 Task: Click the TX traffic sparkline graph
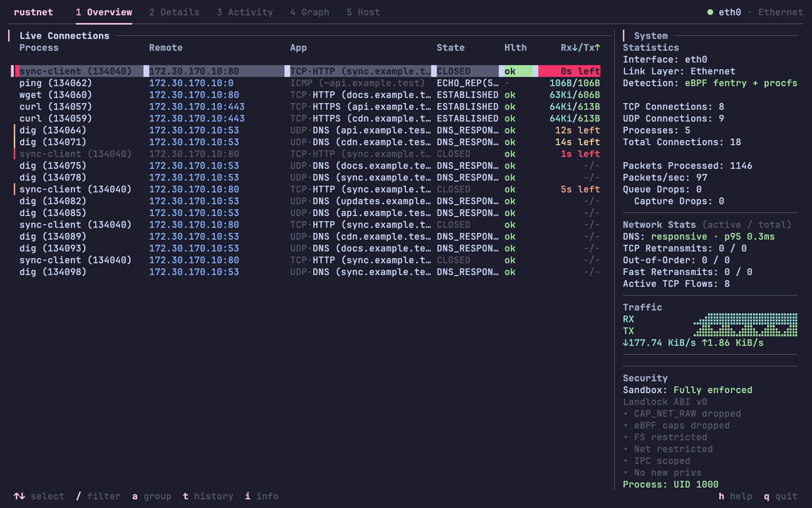coord(746,331)
